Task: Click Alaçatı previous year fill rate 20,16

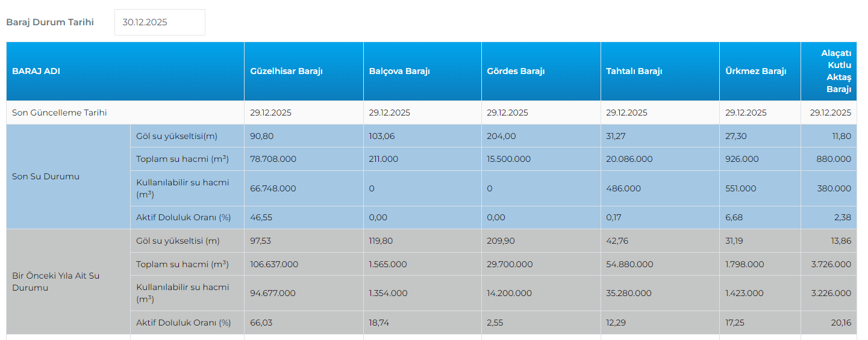Action: pyautogui.click(x=841, y=323)
